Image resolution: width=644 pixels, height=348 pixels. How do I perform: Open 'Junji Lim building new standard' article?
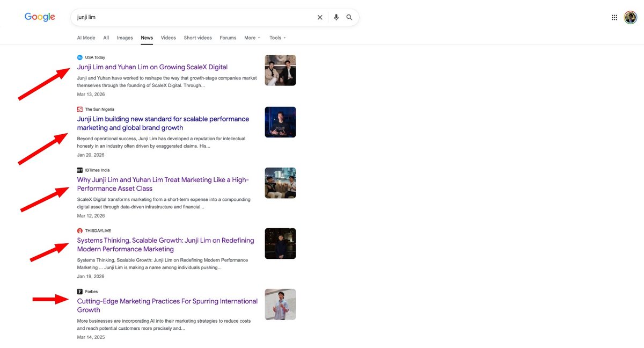tap(163, 124)
